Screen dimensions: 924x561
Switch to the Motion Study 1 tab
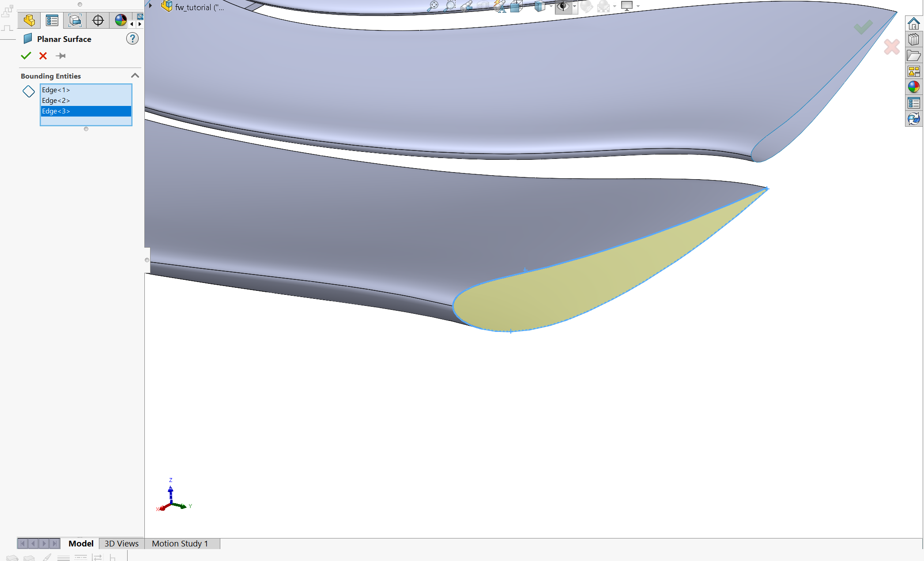180,543
